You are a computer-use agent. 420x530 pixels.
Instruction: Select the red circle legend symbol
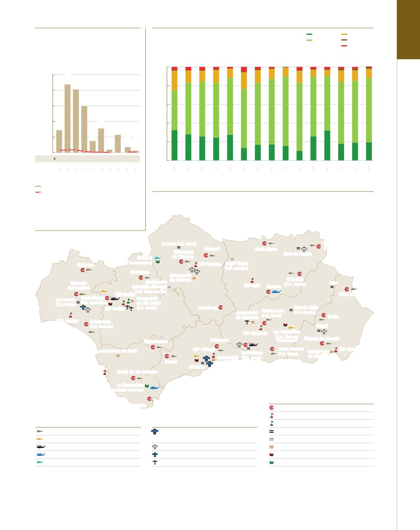271,408
